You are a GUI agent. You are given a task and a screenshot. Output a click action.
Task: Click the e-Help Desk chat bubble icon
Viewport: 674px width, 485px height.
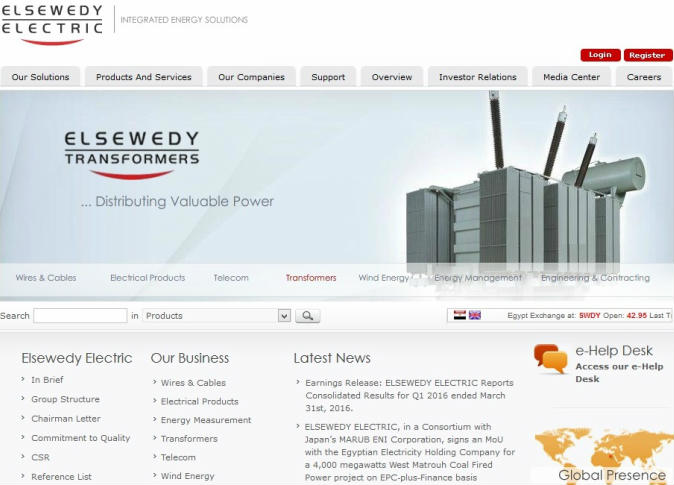coord(550,359)
